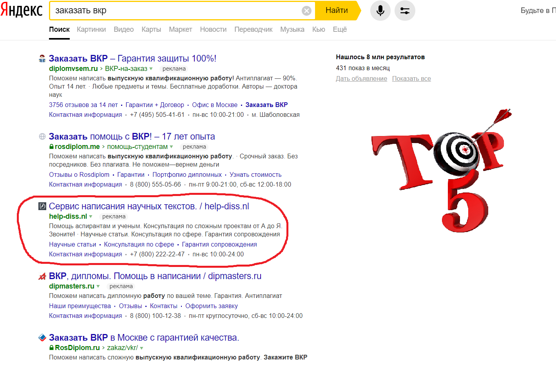Open 'Заказать ВКР в Москве с гарантией качества' result
This screenshot has height=392, width=556.
pos(144,338)
